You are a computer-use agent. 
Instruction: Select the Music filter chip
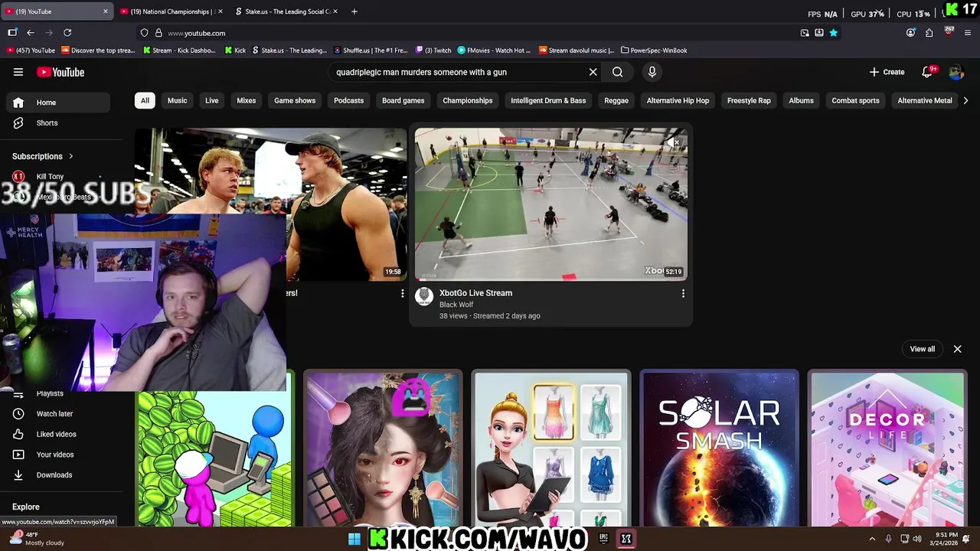point(177,100)
